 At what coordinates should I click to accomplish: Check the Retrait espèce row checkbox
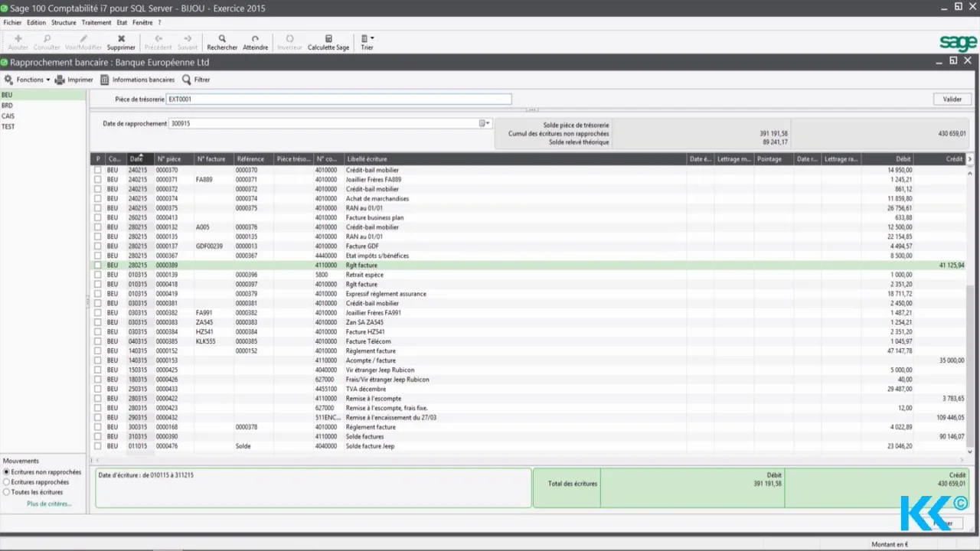(x=97, y=275)
